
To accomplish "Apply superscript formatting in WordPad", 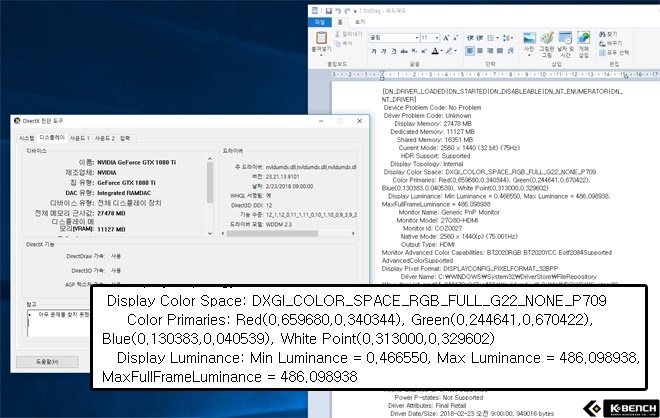I will click(424, 51).
